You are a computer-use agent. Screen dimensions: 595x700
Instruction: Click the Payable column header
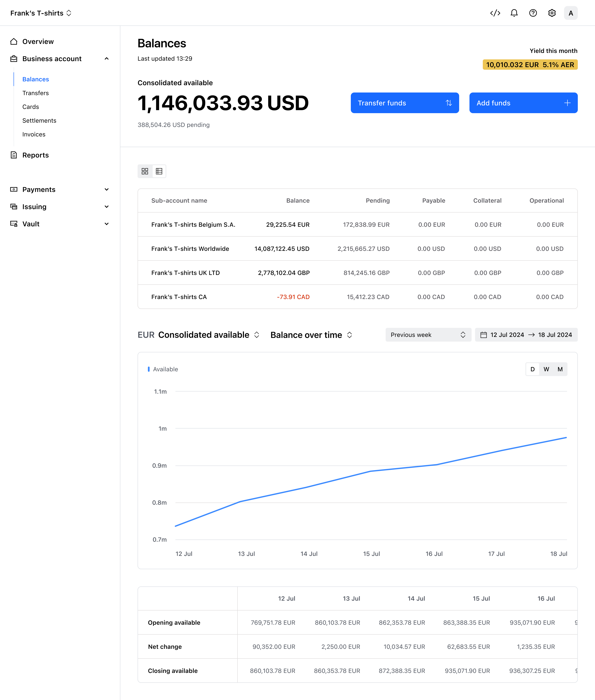click(x=434, y=200)
